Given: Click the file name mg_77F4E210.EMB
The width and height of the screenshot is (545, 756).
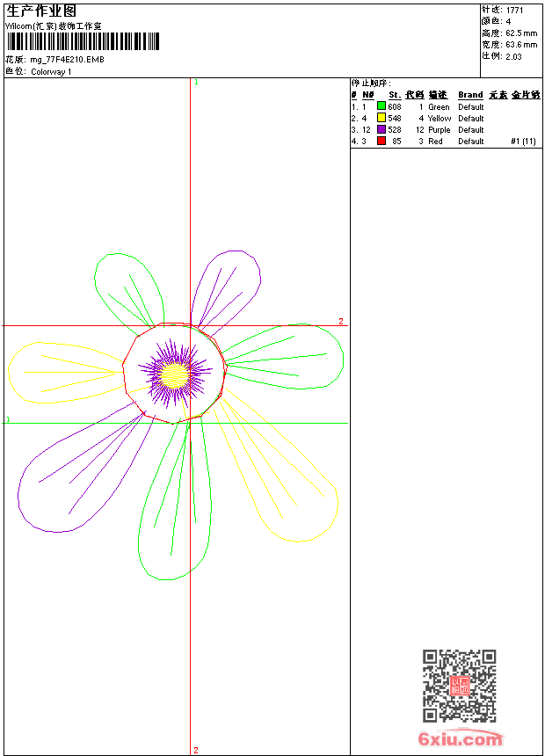Looking at the screenshot, I should (67, 60).
